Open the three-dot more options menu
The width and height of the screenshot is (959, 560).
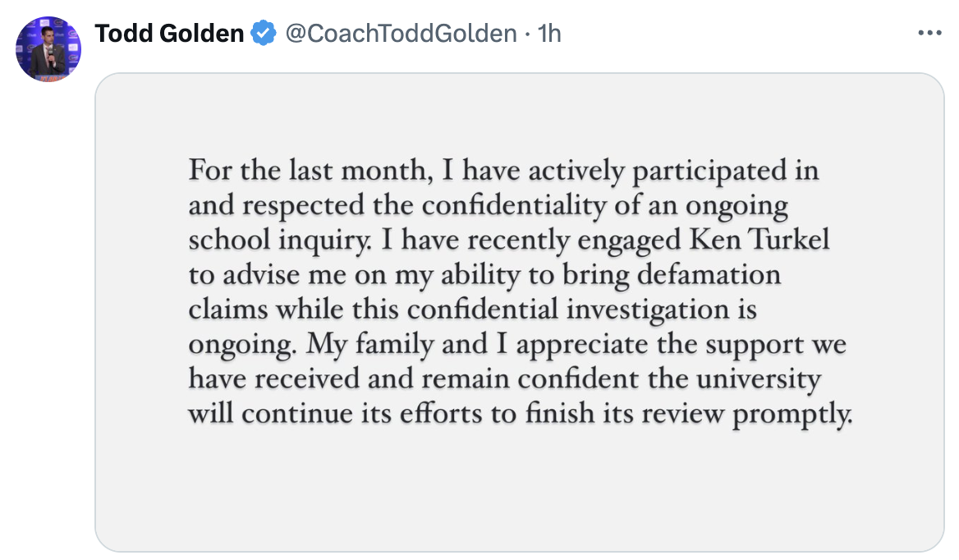pos(929,33)
